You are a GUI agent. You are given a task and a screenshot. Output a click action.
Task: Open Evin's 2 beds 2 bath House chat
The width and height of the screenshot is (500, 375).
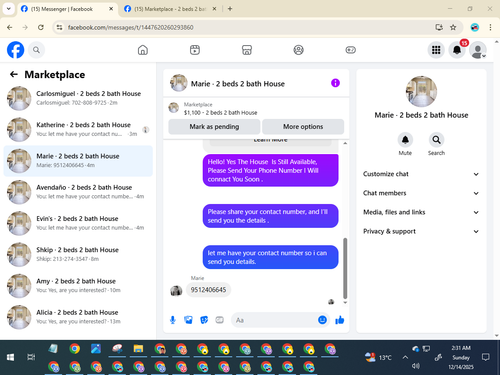[x=78, y=223]
